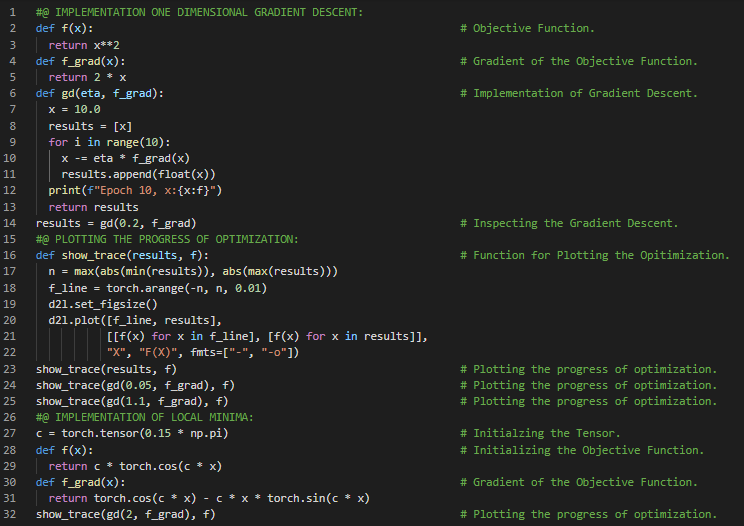Click 'results = gd(0.2, f_grad)' call
The height and width of the screenshot is (526, 744).
[116, 223]
